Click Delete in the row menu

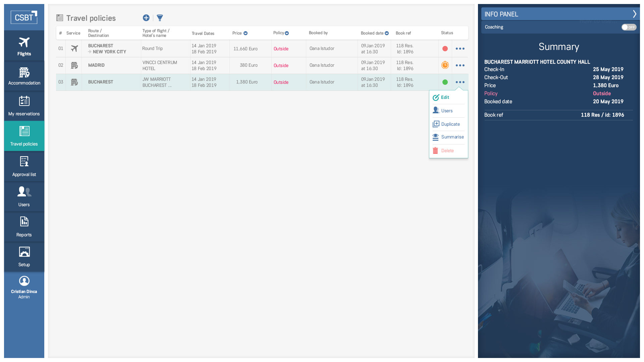coord(447,151)
